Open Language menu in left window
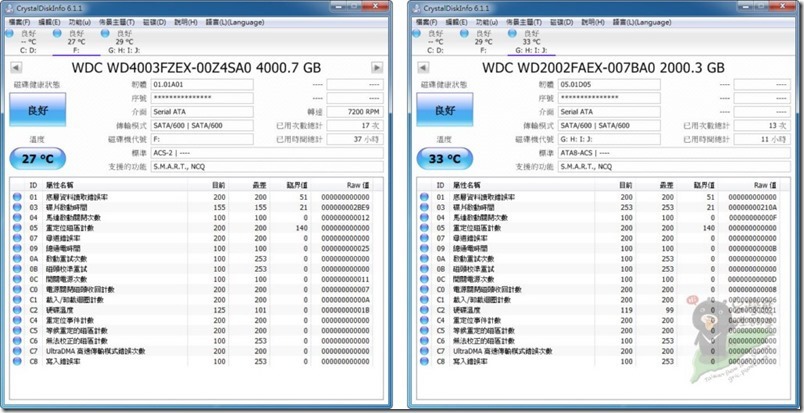The image size is (804, 413). click(x=235, y=22)
